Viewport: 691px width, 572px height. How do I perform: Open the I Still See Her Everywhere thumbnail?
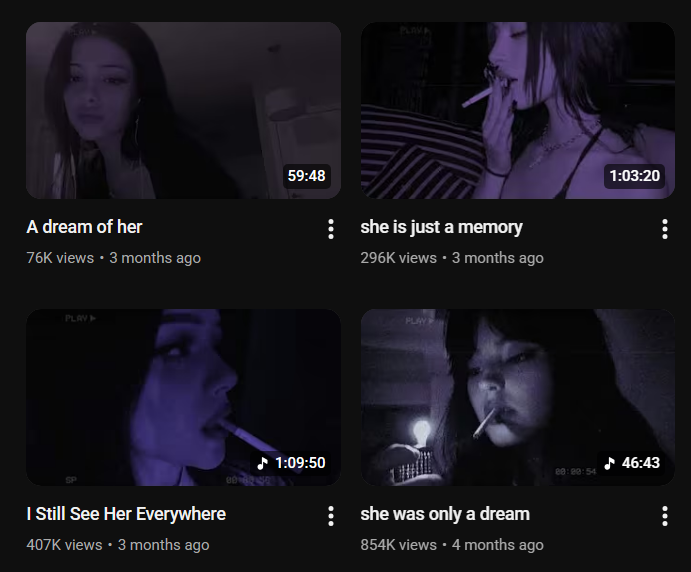coord(183,397)
